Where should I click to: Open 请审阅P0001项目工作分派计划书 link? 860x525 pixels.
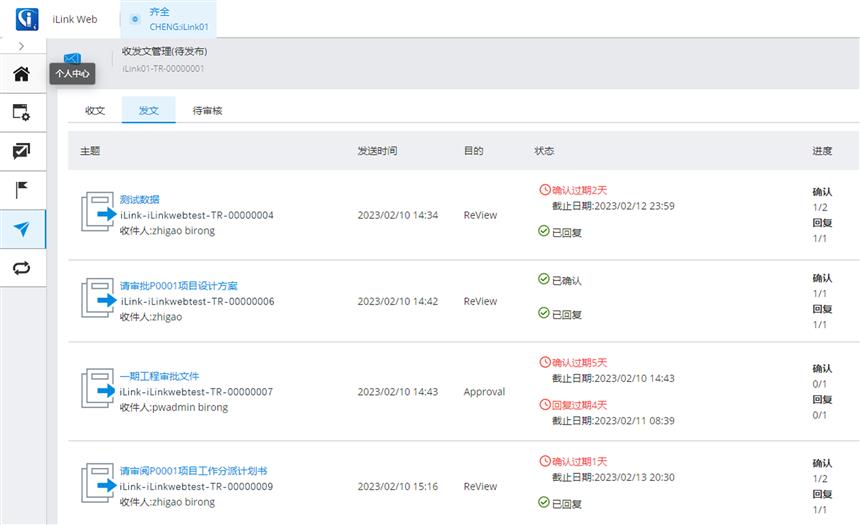[x=193, y=471]
